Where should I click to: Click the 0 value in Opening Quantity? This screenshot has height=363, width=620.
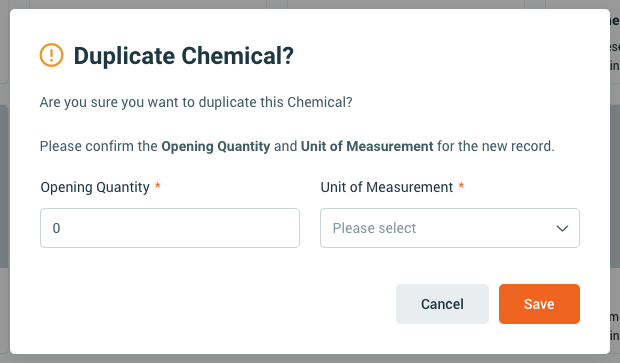click(x=56, y=228)
